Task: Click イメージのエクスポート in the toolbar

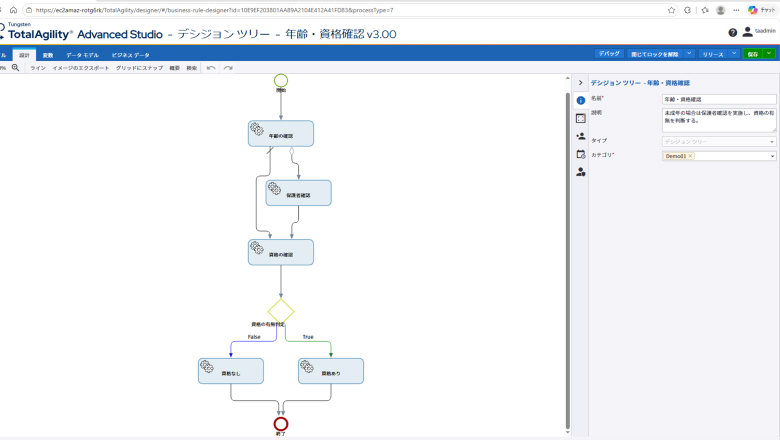Action: 81,68
